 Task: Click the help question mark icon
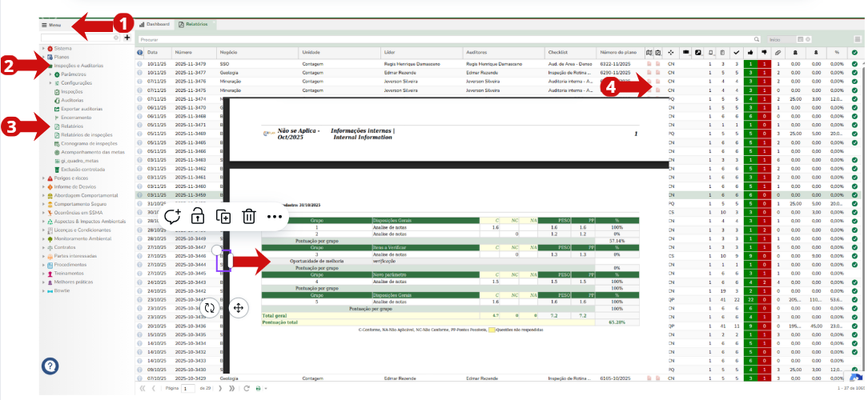[x=50, y=366]
